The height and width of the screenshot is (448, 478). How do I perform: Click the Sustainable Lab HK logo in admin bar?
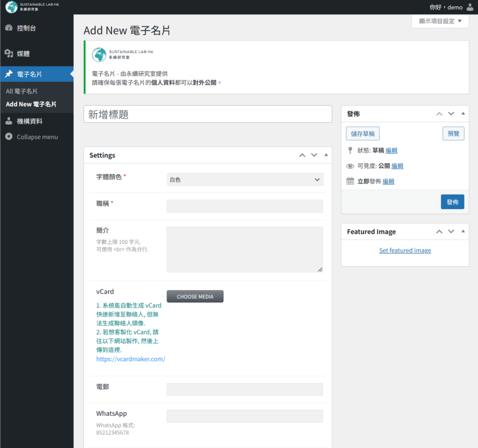coord(11,7)
